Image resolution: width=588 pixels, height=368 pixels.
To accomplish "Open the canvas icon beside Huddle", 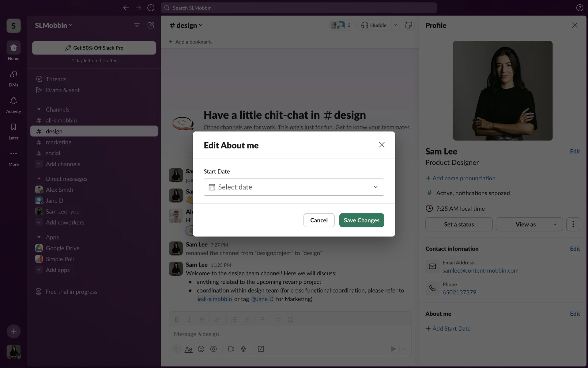I will [x=409, y=25].
